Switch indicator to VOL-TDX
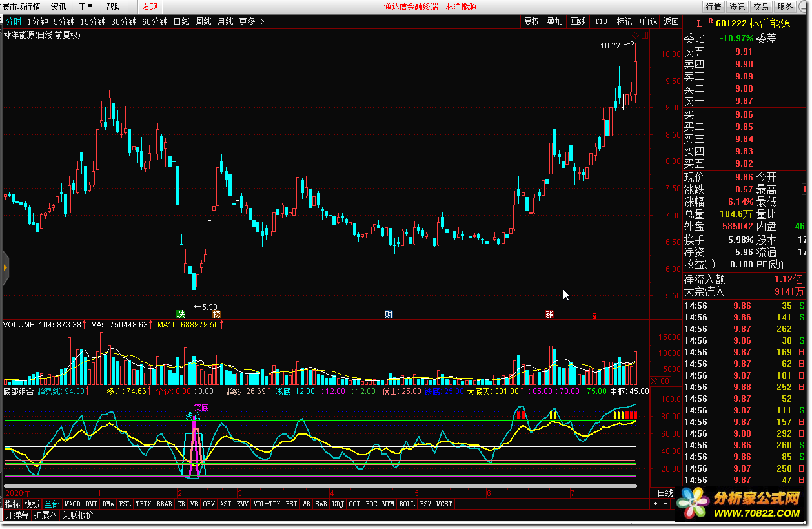812x529 pixels. 267,504
